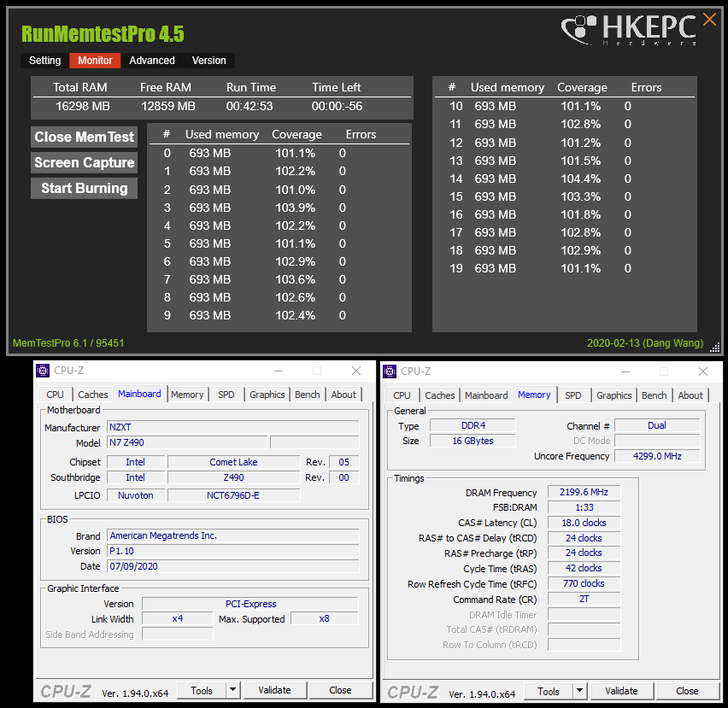
Task: Click the Model field showing N7 Z490
Action: click(187, 442)
